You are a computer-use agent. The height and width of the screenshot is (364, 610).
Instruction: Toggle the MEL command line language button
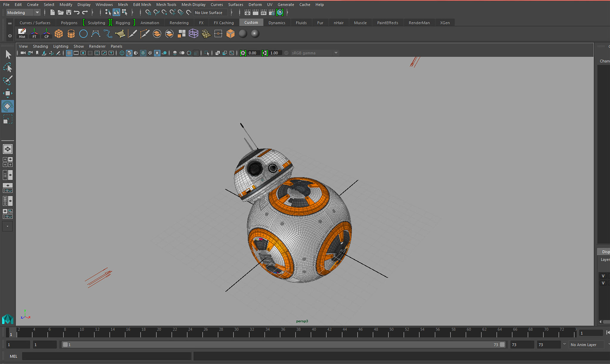tap(13, 356)
